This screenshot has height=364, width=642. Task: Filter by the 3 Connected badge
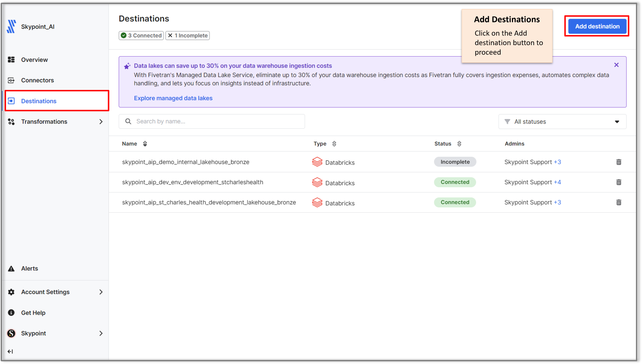tap(141, 35)
